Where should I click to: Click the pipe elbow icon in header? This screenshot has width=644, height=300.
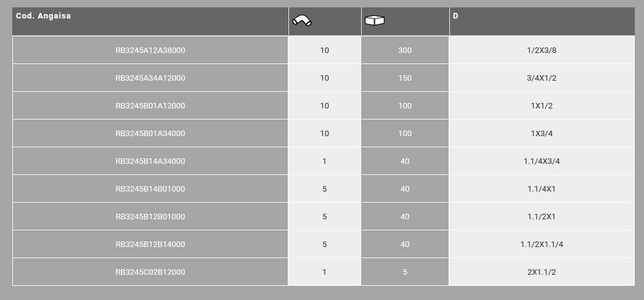(301, 21)
